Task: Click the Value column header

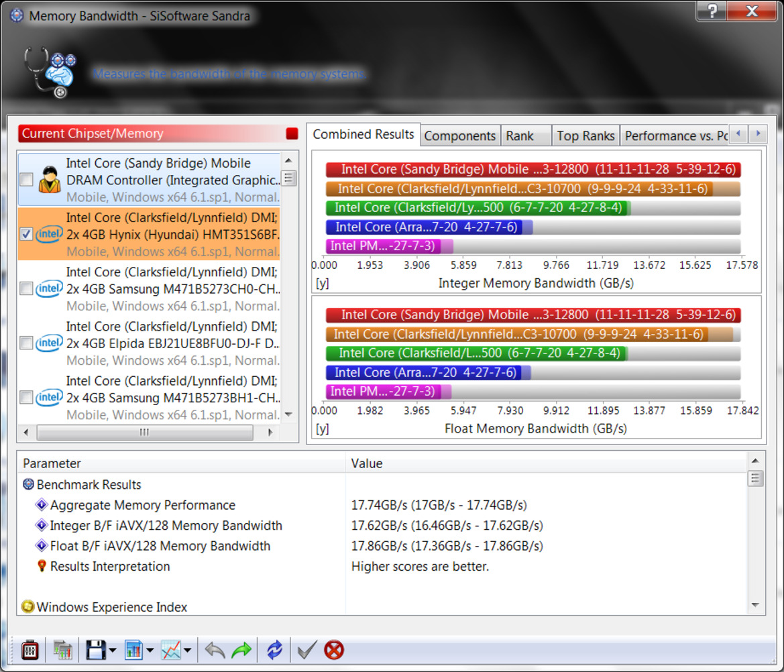Action: pos(545,463)
